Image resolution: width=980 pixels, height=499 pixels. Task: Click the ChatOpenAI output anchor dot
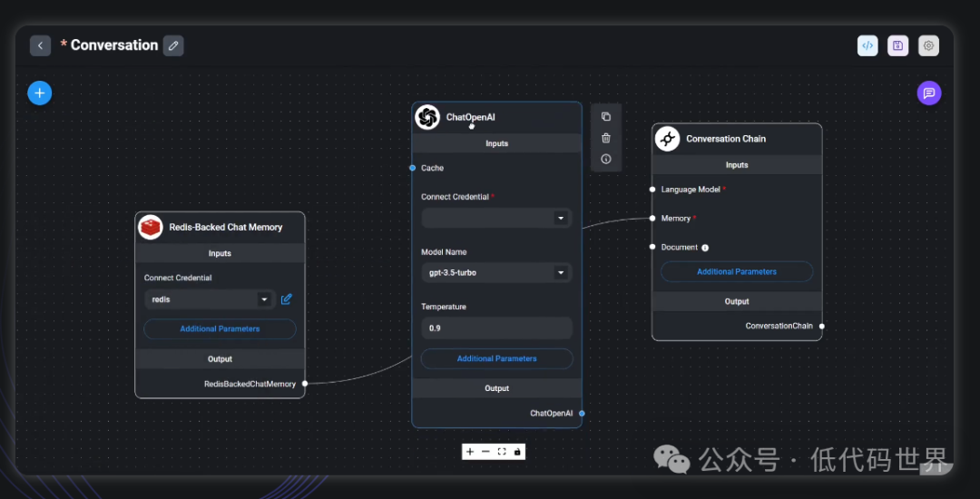pos(582,414)
